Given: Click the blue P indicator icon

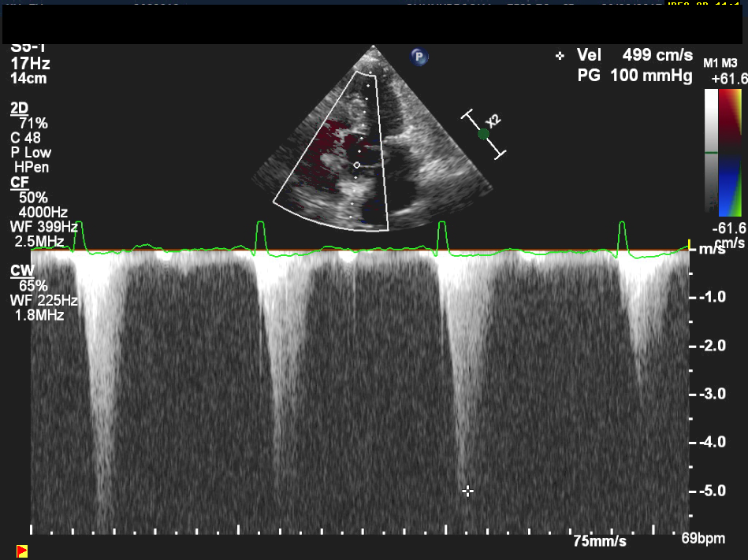Looking at the screenshot, I should click(x=420, y=56).
